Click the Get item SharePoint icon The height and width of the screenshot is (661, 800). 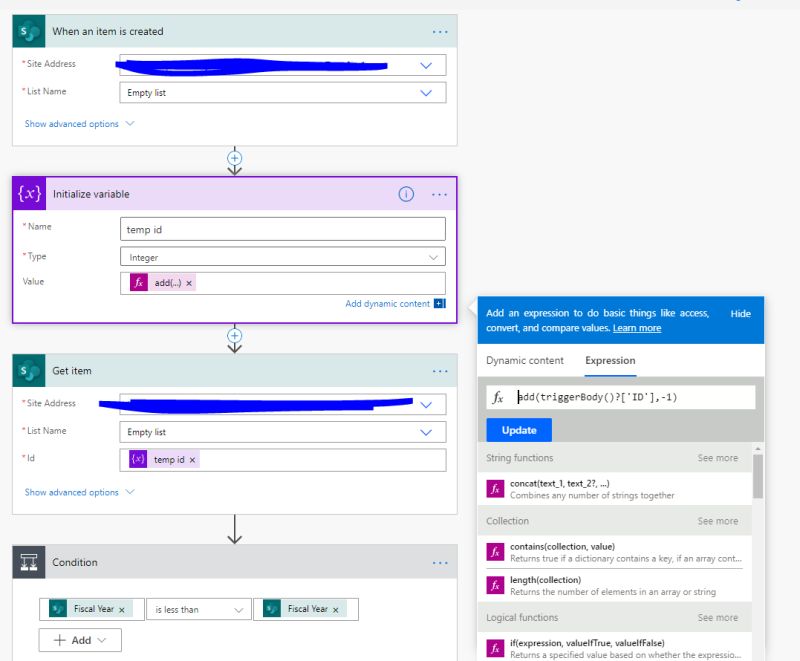click(x=27, y=370)
